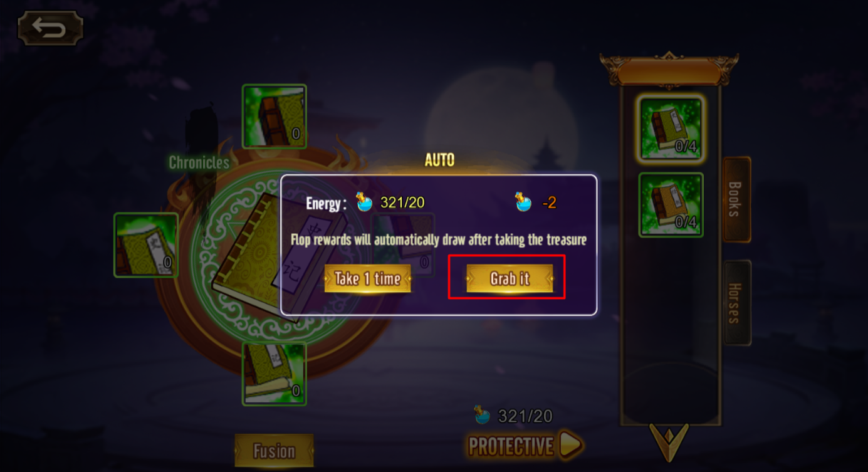Click the back arrow icon
The image size is (868, 472).
pos(50,28)
